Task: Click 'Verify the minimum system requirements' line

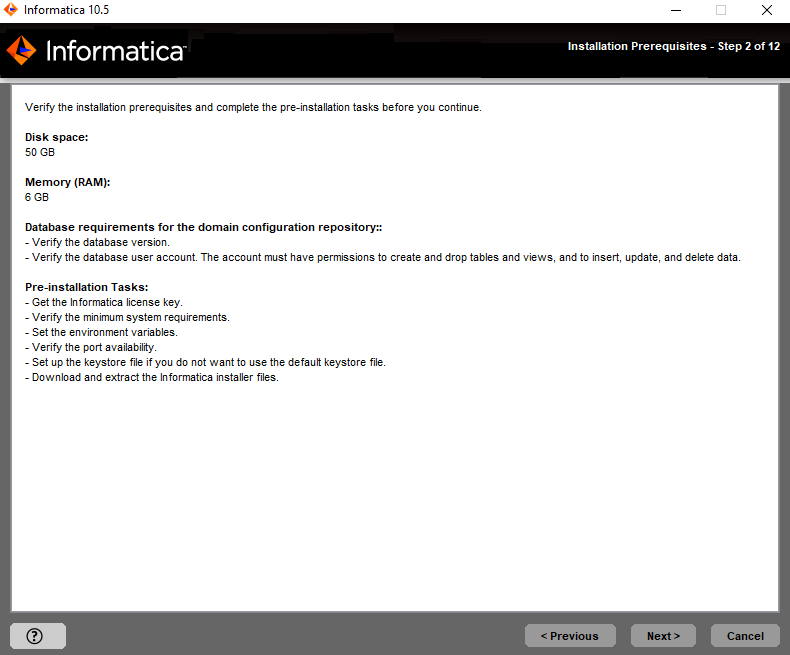Action: [127, 317]
